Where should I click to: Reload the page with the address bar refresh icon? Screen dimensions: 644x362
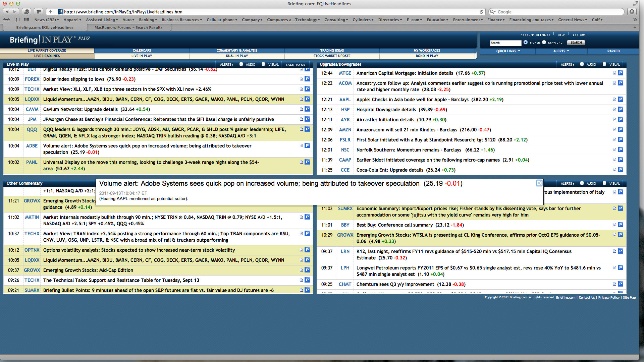tap(481, 12)
